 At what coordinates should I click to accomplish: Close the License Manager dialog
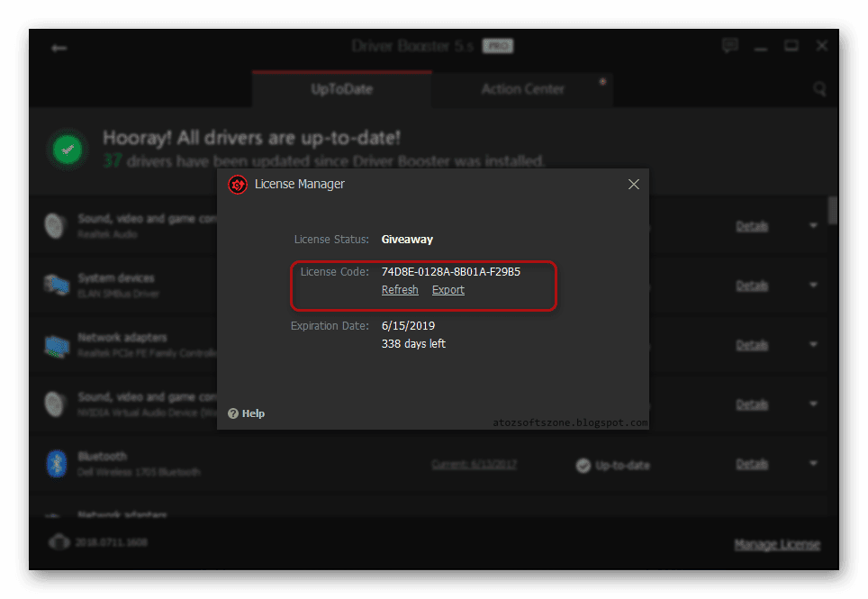coord(633,185)
